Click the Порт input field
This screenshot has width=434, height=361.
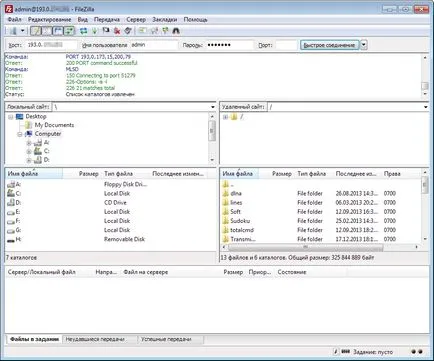286,45
